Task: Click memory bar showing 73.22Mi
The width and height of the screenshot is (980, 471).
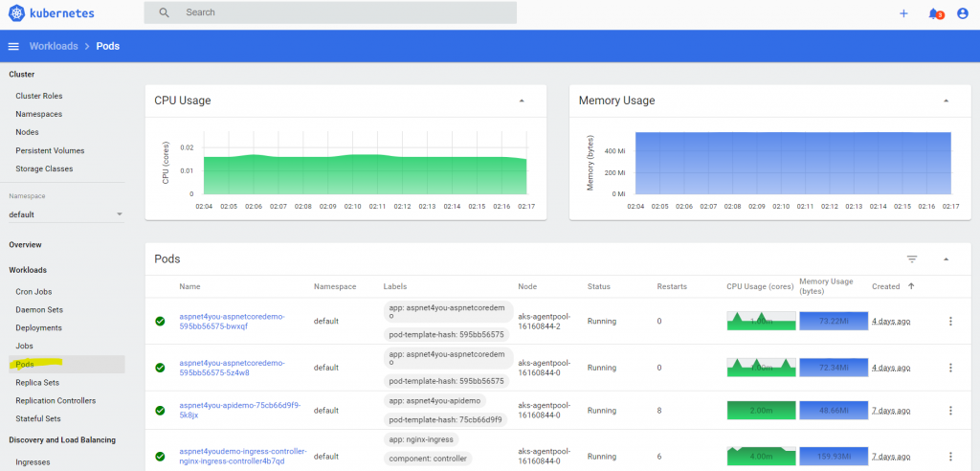Action: point(834,321)
